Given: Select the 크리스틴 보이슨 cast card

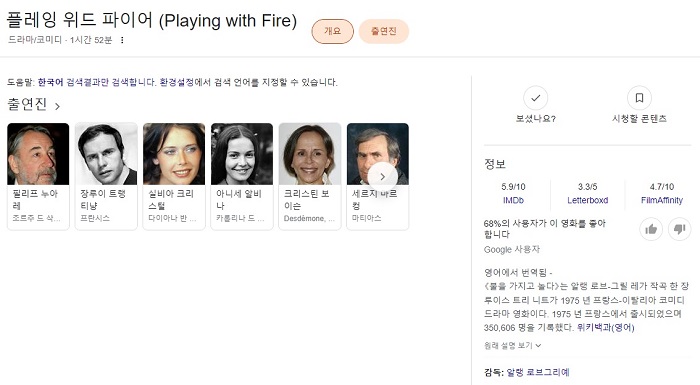Looking at the screenshot, I should (310, 176).
